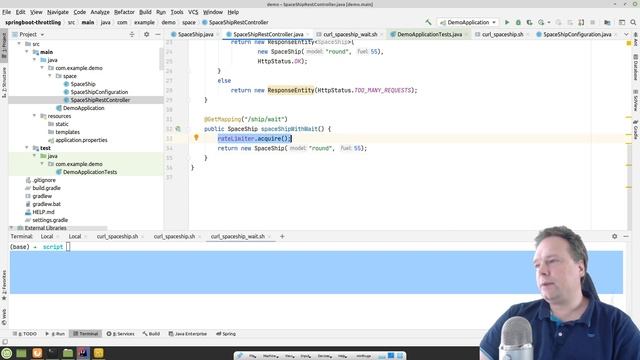Select DemoApplicationTests in project tree
The width and height of the screenshot is (640, 360).
click(x=90, y=172)
